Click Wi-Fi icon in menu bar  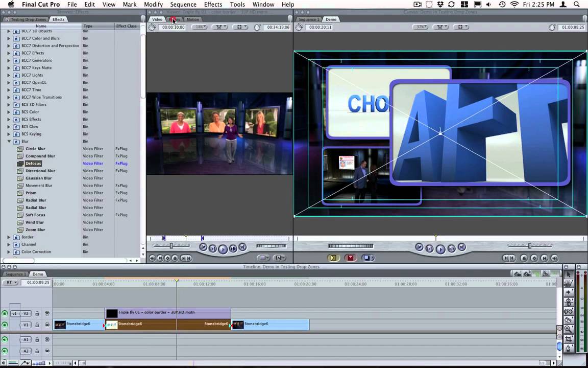pos(514,5)
